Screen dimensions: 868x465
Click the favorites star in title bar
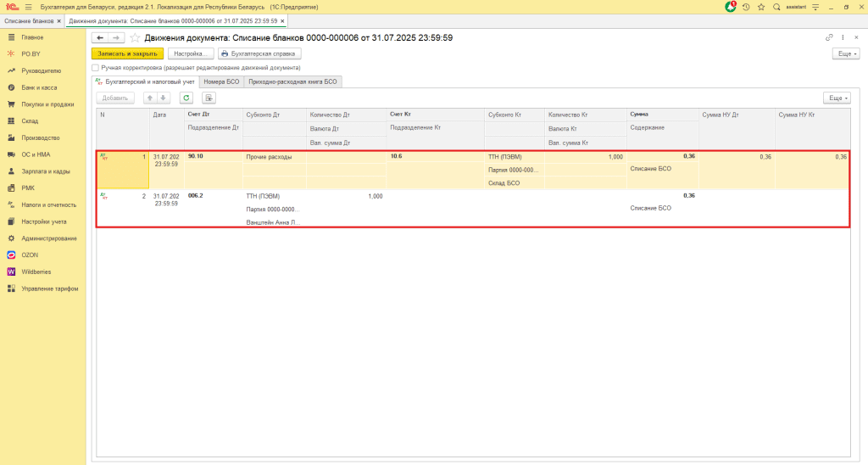761,7
